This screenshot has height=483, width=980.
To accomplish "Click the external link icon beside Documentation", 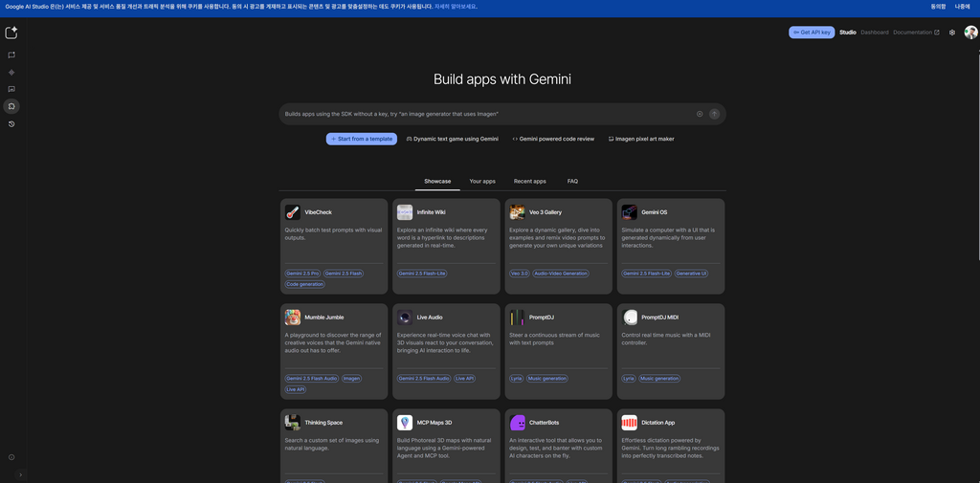I will click(x=936, y=33).
